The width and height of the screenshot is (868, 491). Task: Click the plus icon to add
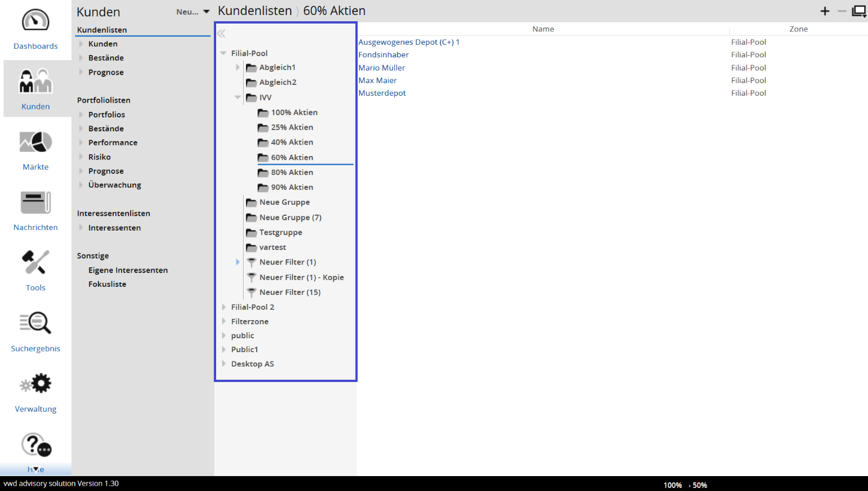(x=824, y=11)
